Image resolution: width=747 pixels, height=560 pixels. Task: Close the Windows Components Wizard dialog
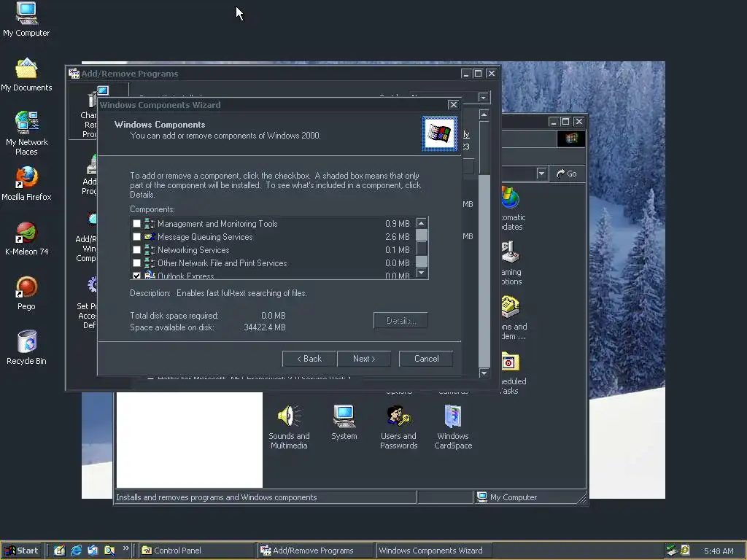click(453, 105)
